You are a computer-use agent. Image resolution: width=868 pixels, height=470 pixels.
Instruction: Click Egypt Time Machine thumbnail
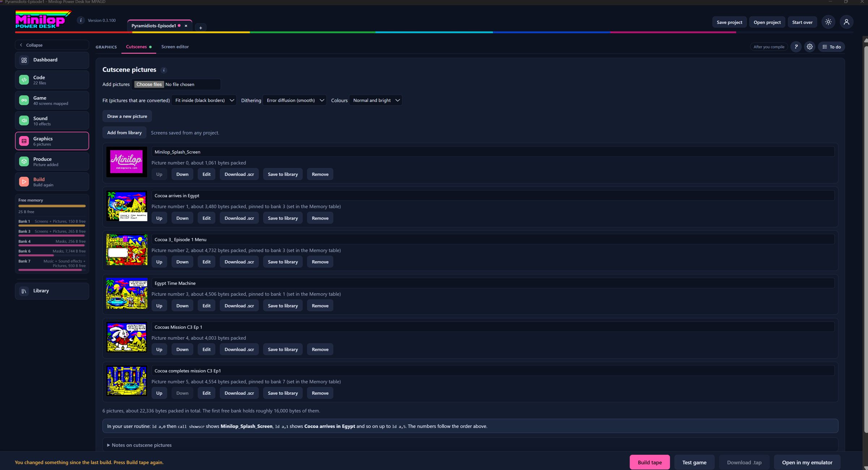coord(127,293)
